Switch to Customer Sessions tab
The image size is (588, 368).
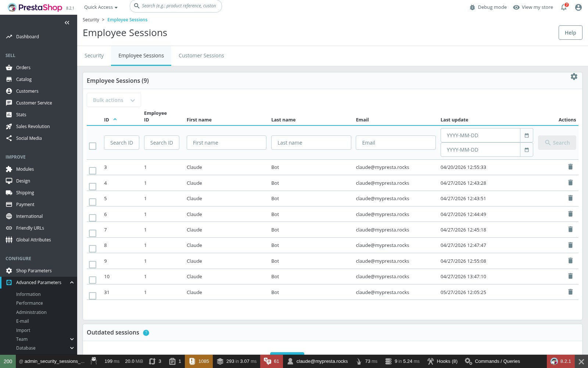pos(201,56)
